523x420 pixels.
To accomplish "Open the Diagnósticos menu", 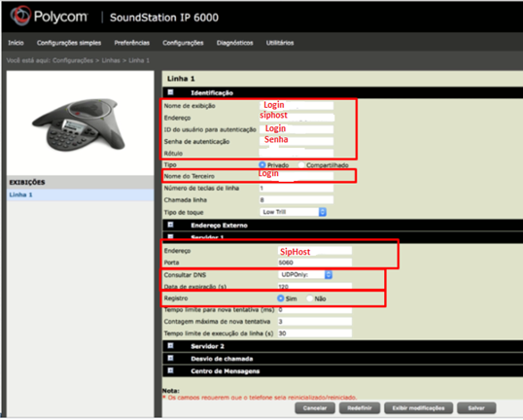I will pos(235,43).
